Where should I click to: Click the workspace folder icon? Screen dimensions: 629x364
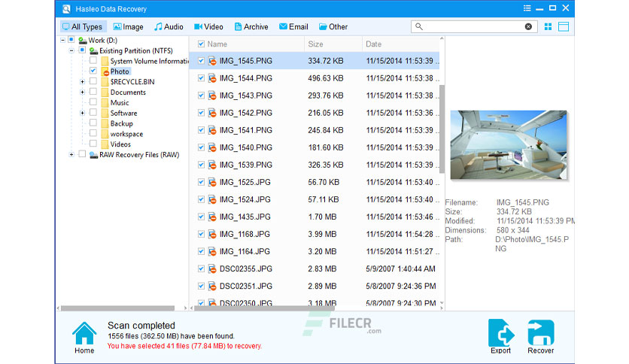105,134
